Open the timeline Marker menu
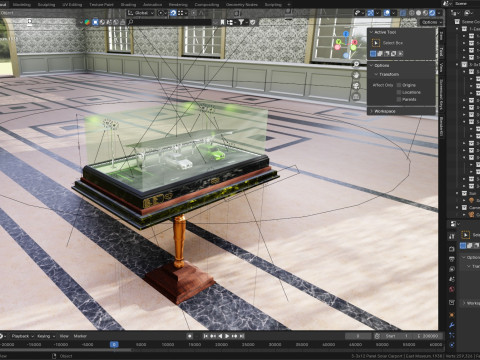 80,336
